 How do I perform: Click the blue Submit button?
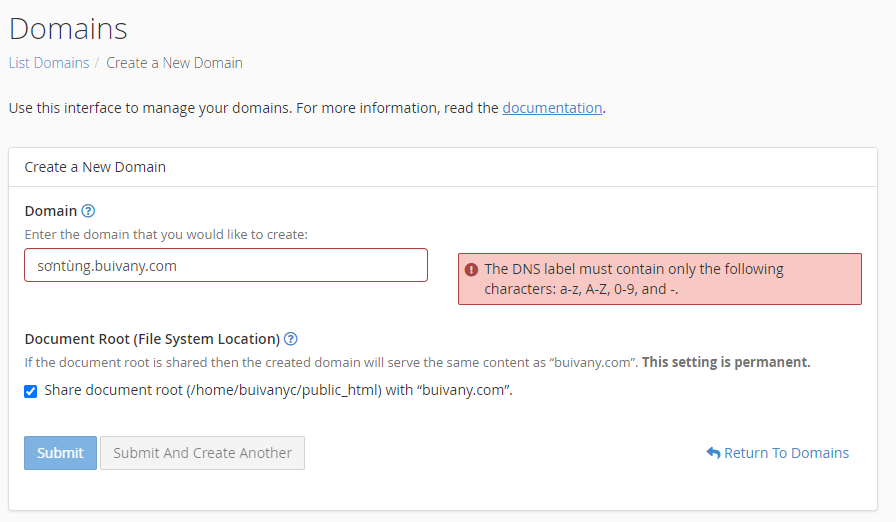click(61, 453)
